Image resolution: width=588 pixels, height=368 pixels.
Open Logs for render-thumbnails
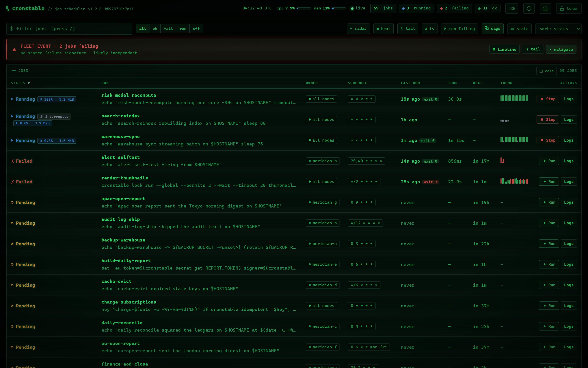[x=569, y=182]
